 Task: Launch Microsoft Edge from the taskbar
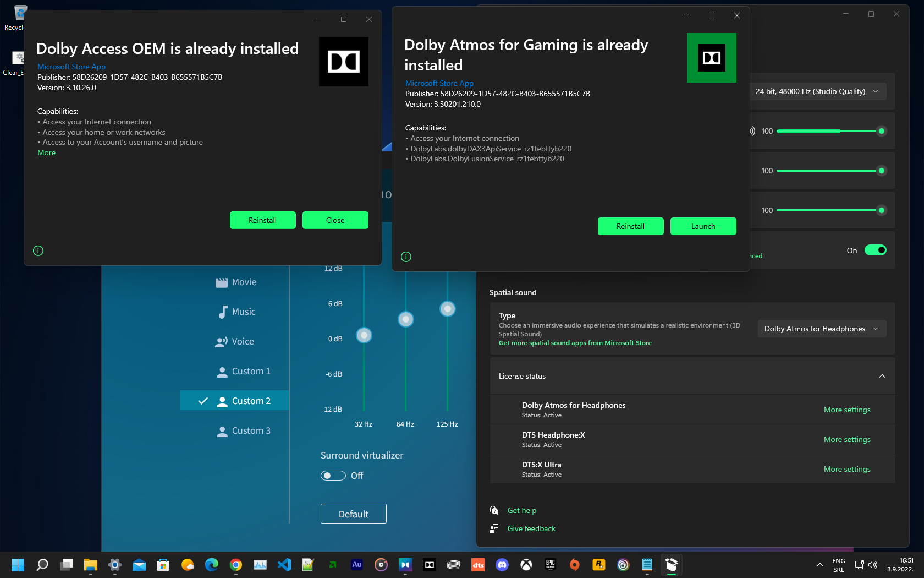212,565
